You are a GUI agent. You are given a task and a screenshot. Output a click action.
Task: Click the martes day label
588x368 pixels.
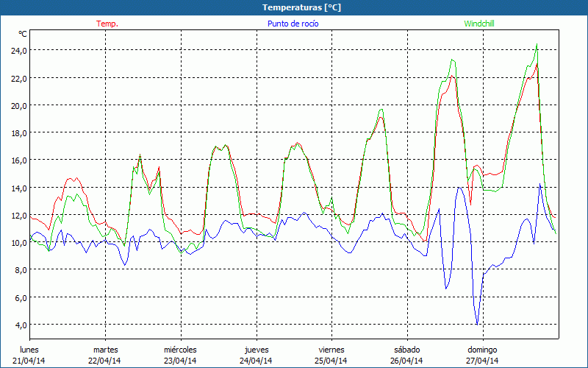(x=105, y=350)
